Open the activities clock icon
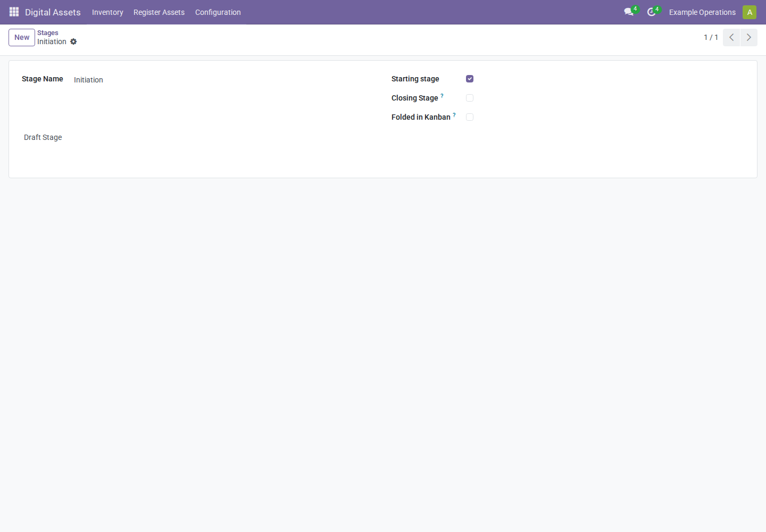Image resolution: width=766 pixels, height=532 pixels. point(651,12)
